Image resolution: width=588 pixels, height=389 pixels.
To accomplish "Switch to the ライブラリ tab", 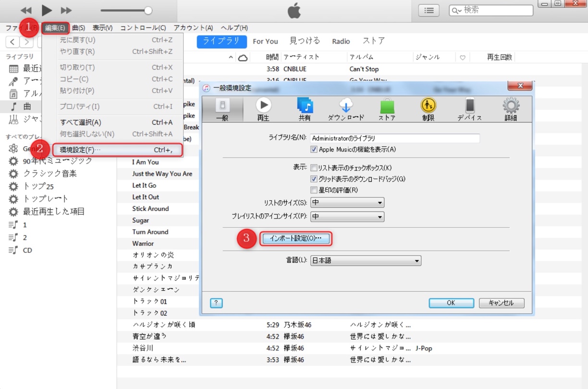I will [221, 41].
